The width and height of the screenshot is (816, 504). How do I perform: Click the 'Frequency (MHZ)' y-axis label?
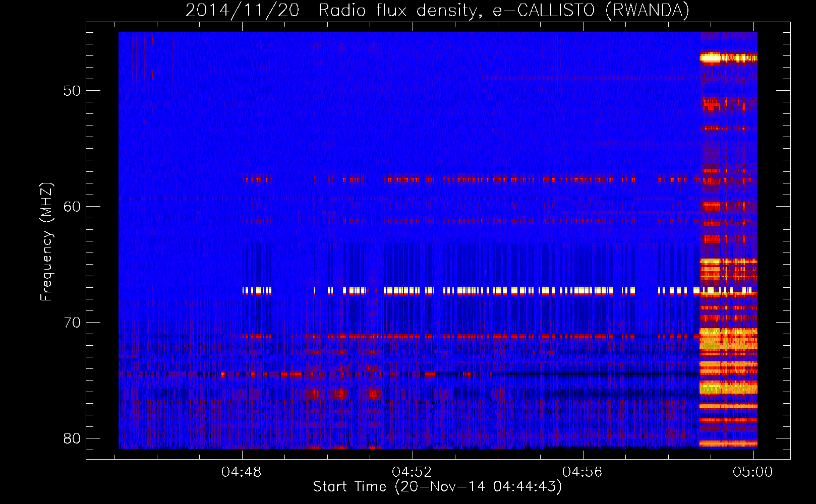[x=46, y=242]
